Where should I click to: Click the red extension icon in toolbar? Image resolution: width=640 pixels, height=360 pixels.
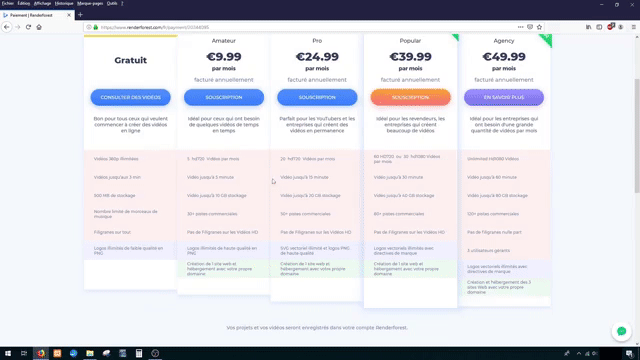611,27
